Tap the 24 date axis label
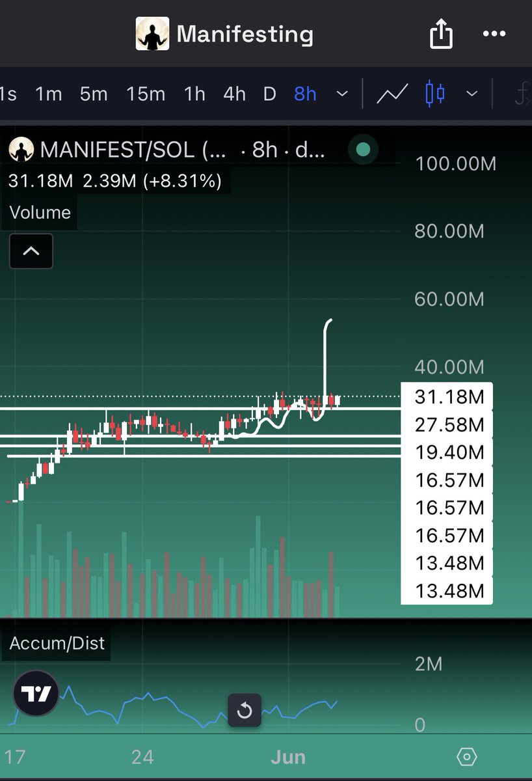The height and width of the screenshot is (781, 532). click(142, 757)
